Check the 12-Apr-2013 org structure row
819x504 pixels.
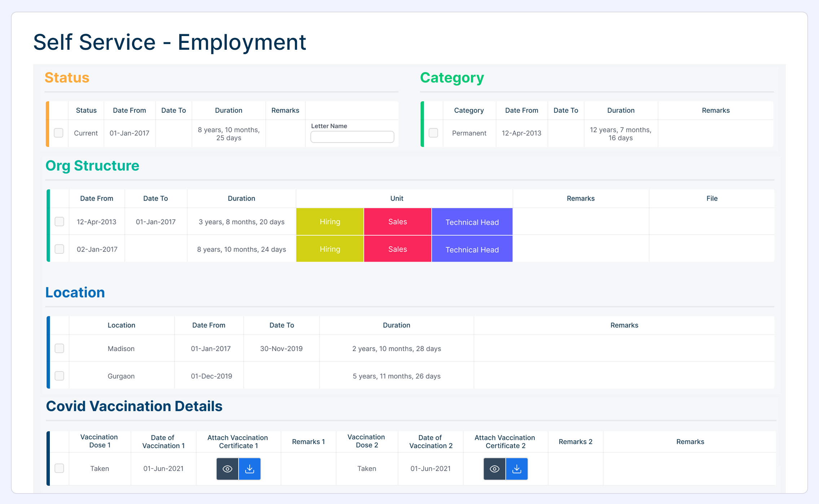point(59,221)
